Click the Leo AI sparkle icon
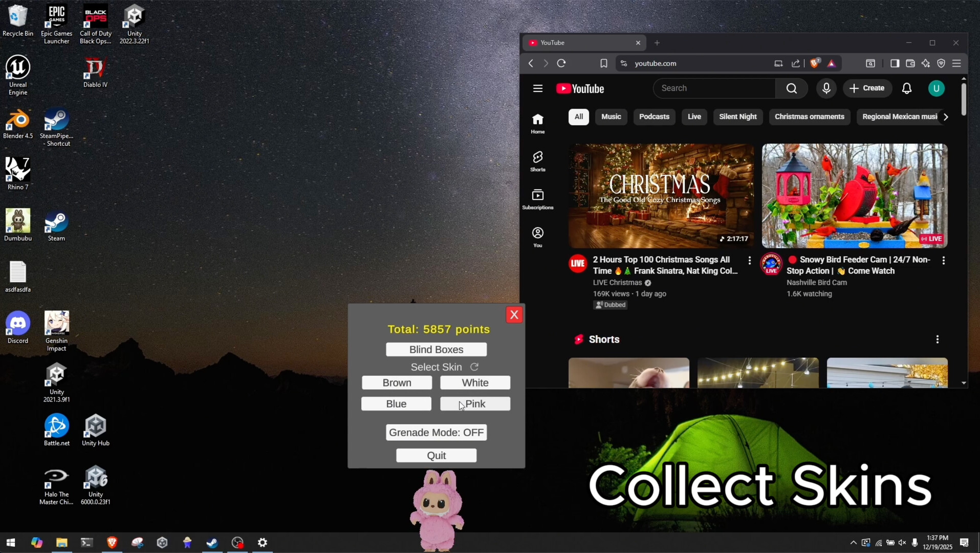 coord(926,63)
